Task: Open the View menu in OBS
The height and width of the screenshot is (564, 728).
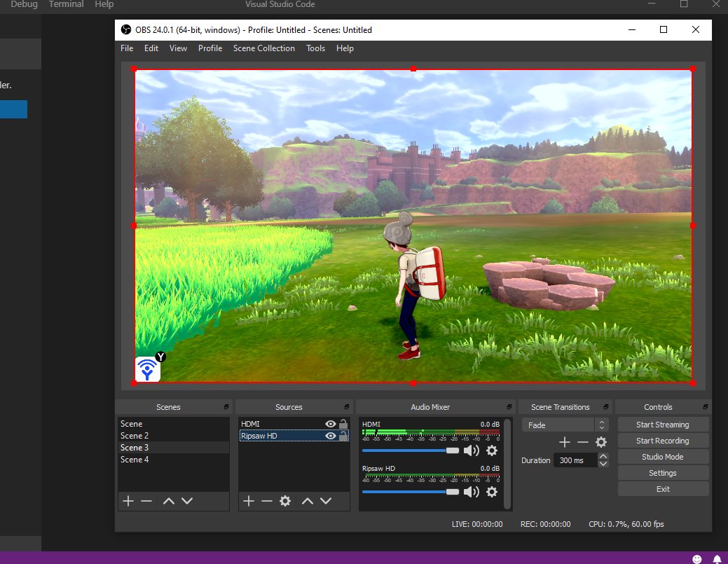Action: (178, 48)
